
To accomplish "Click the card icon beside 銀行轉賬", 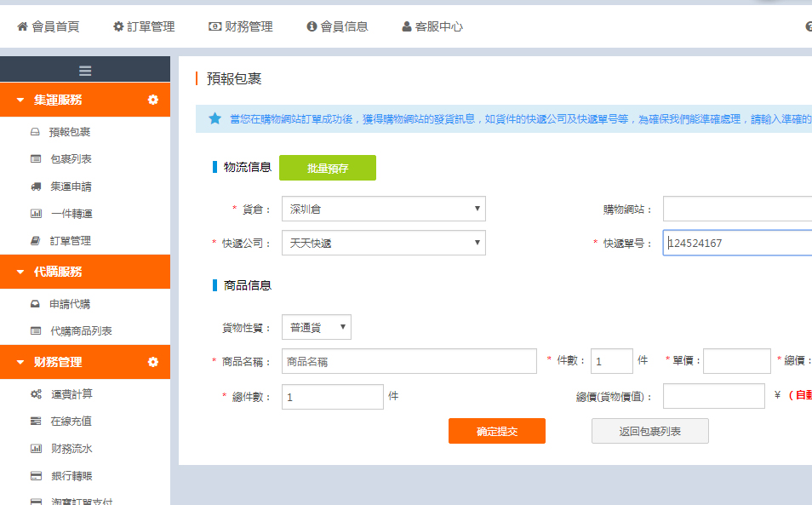I will [37, 475].
